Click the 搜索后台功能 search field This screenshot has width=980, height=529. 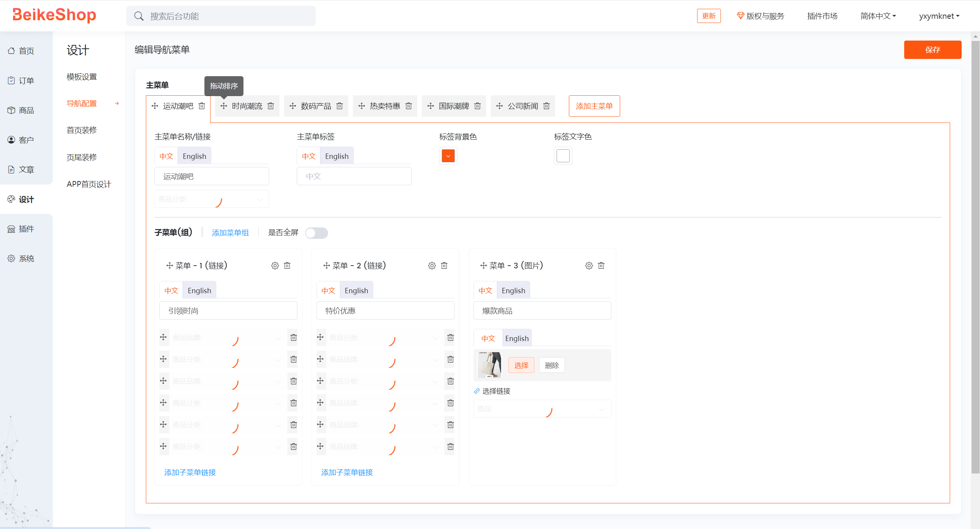click(221, 16)
